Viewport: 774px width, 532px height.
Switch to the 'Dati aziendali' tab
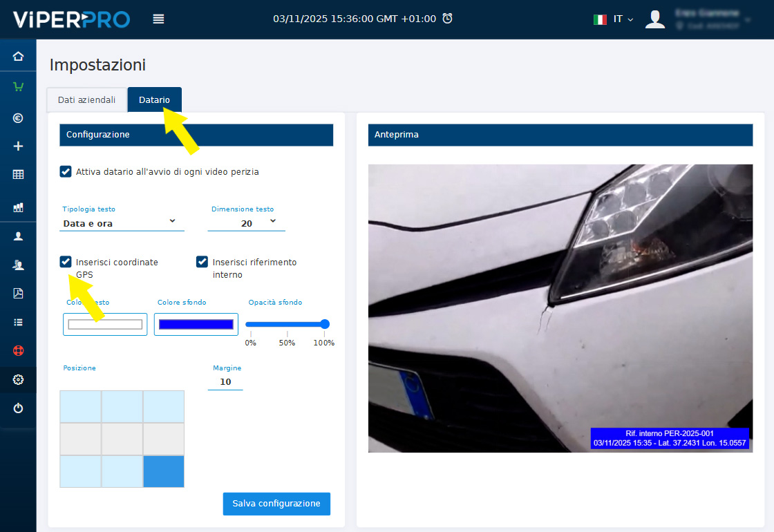coord(86,100)
